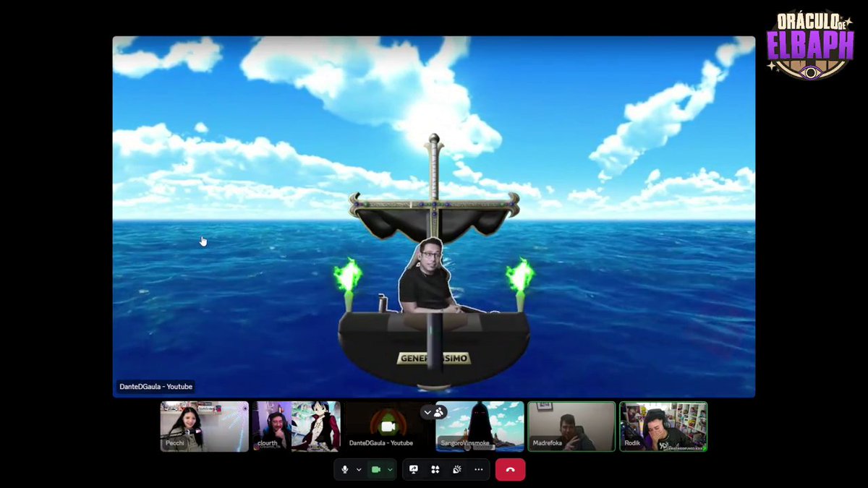The height and width of the screenshot is (488, 868).
Task: Collapse the participants strip with chevron
Action: (x=427, y=412)
